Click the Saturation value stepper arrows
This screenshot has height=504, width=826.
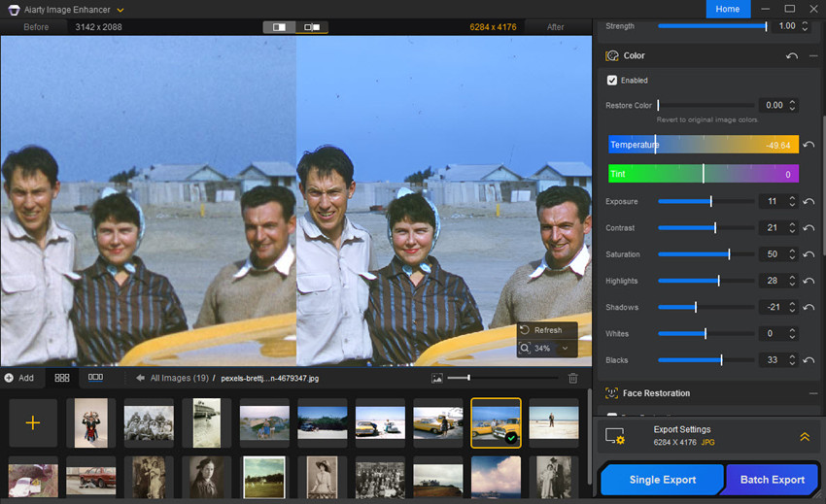tap(792, 254)
